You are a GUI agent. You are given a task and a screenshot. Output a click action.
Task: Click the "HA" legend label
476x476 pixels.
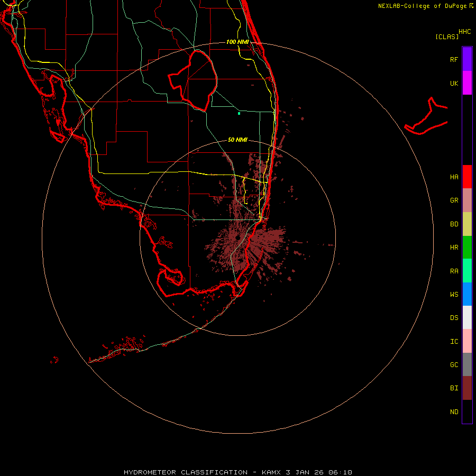pos(454,177)
